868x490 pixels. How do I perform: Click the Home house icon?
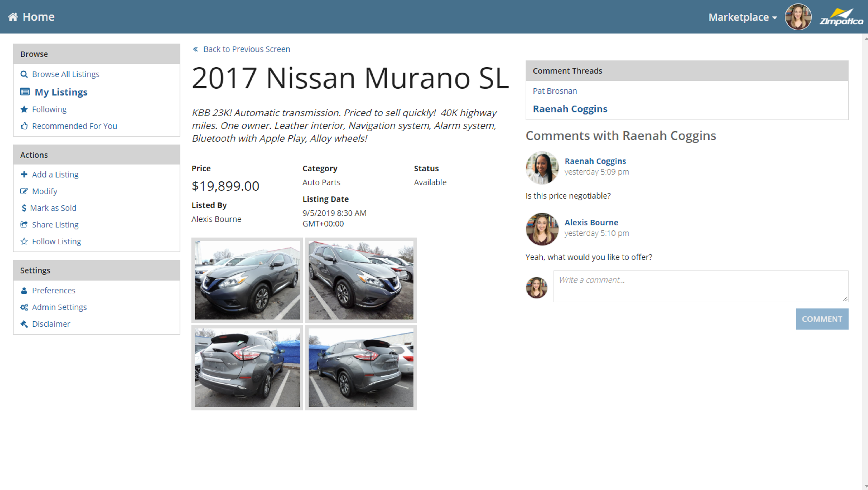(13, 17)
